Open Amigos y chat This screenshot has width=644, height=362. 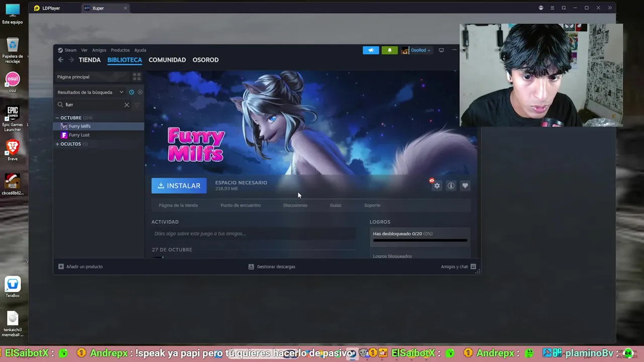[x=454, y=266]
